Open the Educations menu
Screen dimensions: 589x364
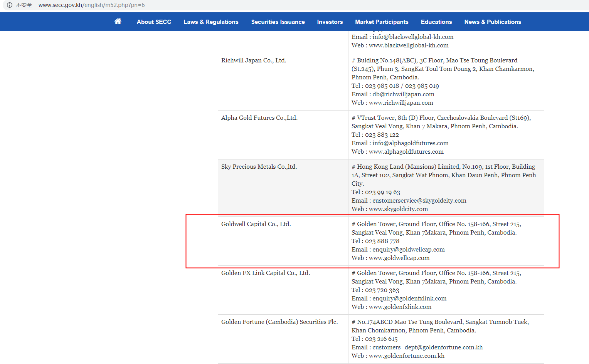click(436, 22)
